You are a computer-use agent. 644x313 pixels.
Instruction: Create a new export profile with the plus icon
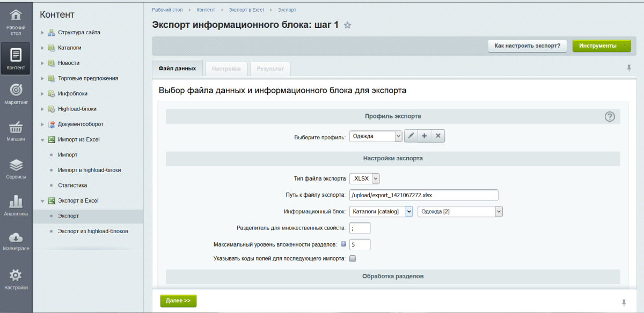click(x=425, y=136)
